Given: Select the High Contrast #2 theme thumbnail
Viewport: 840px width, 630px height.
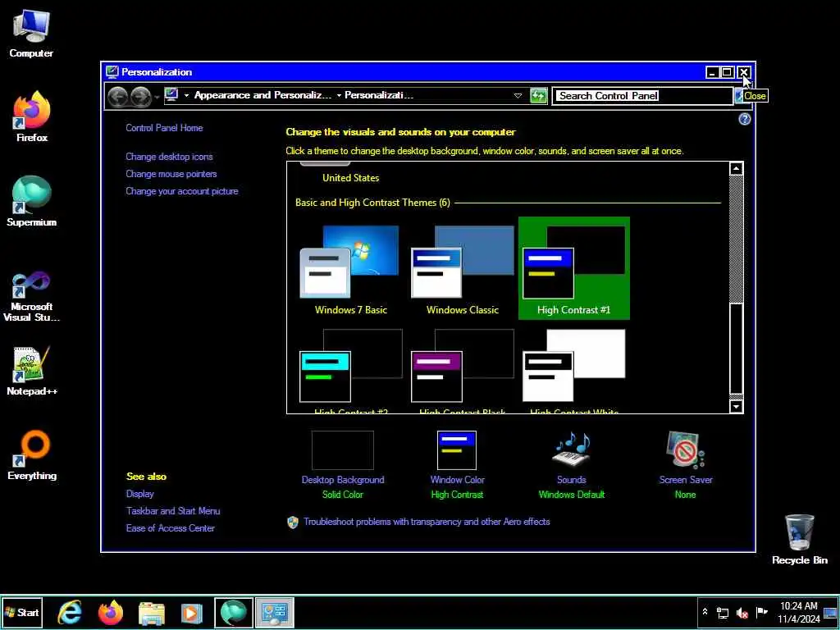Looking at the screenshot, I should click(x=350, y=367).
